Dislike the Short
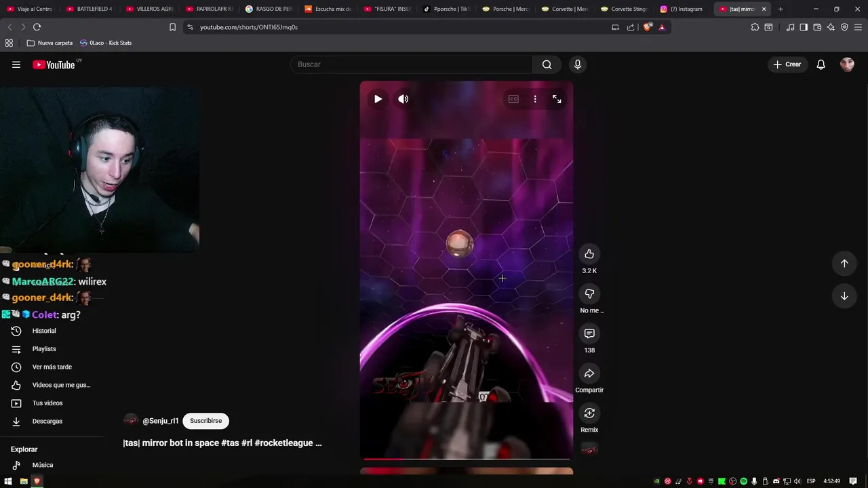Screen dimensions: 868x488 click(x=589, y=293)
